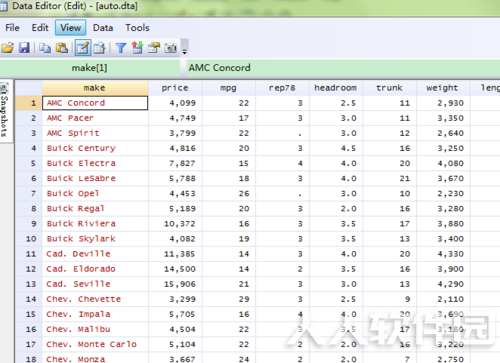Select the headroom column header
The width and height of the screenshot is (500, 363).
[336, 88]
